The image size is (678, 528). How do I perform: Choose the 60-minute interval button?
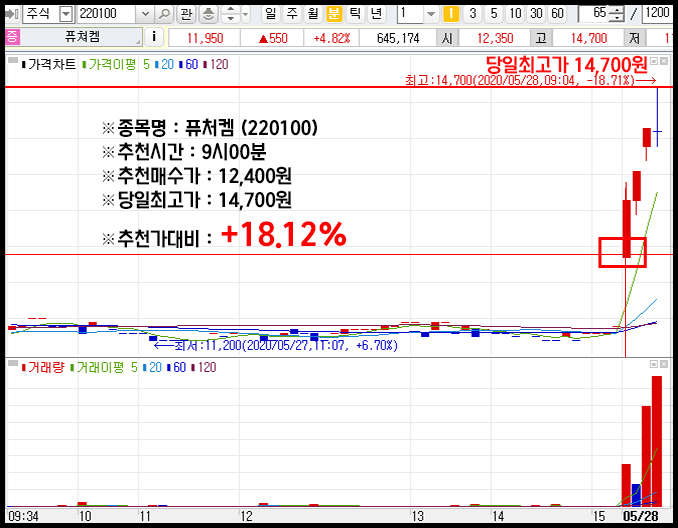click(557, 14)
